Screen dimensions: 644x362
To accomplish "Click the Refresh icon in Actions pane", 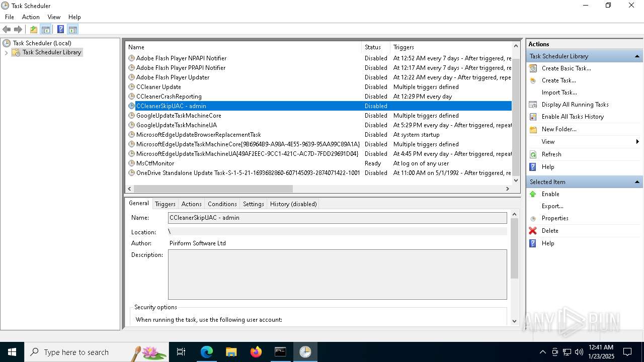I will [533, 154].
